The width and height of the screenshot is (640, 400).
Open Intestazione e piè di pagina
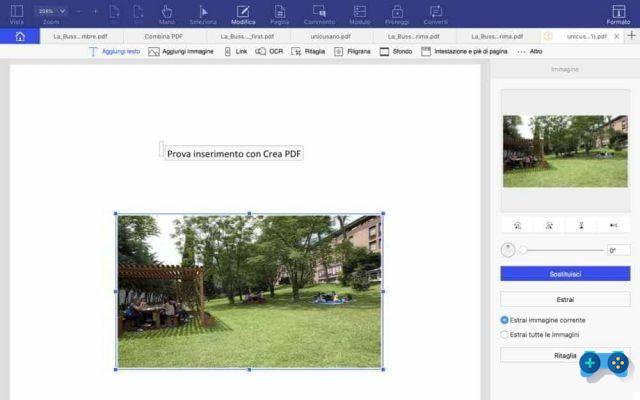tap(464, 51)
